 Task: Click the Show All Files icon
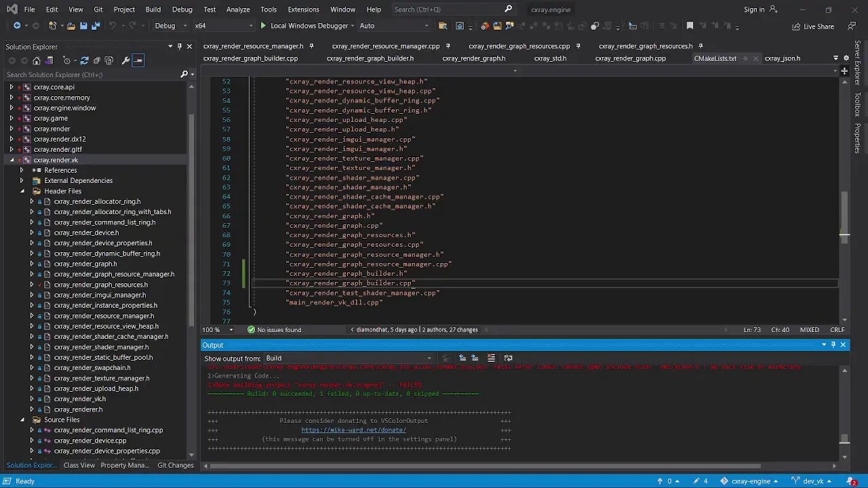tap(109, 60)
